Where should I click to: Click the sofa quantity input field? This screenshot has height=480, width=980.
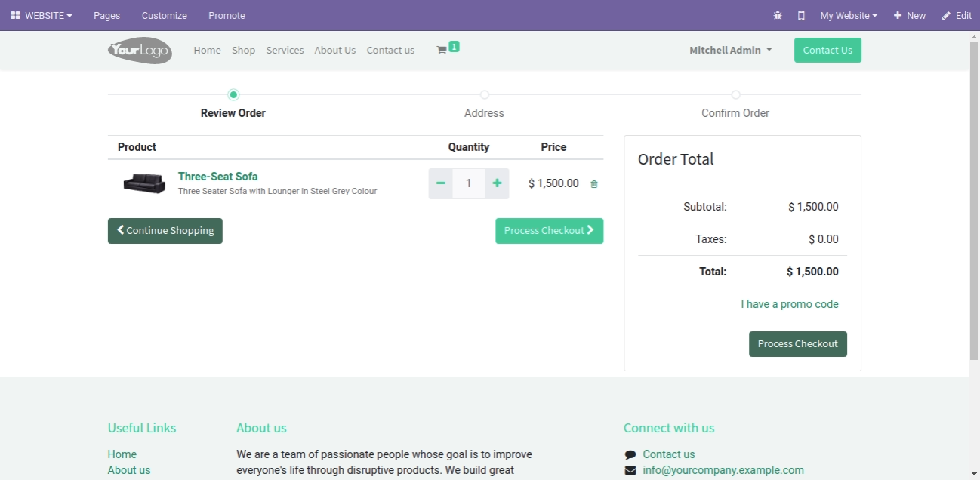[x=469, y=183]
